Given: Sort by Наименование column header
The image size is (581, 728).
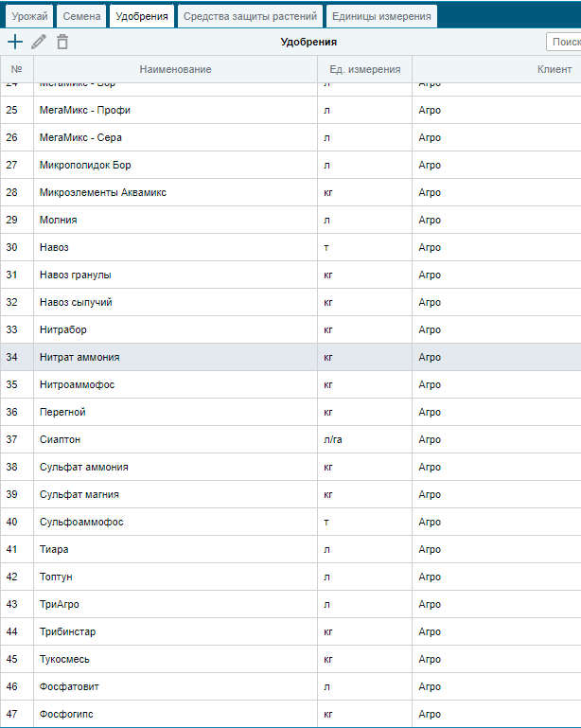Looking at the screenshot, I should click(x=175, y=69).
